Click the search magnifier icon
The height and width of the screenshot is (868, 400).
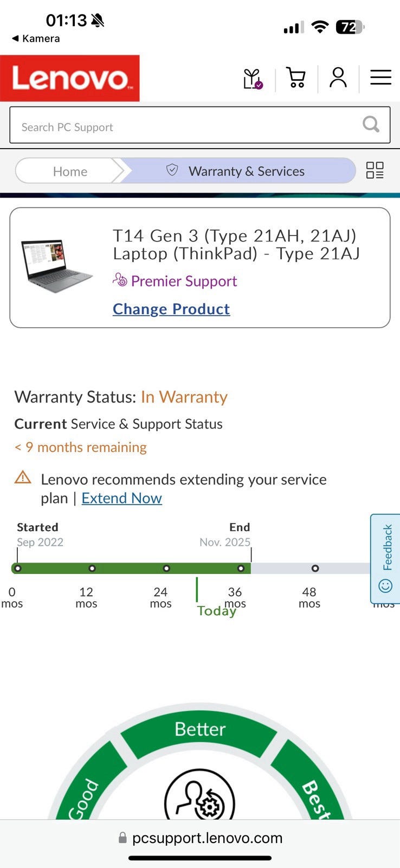[x=371, y=125]
